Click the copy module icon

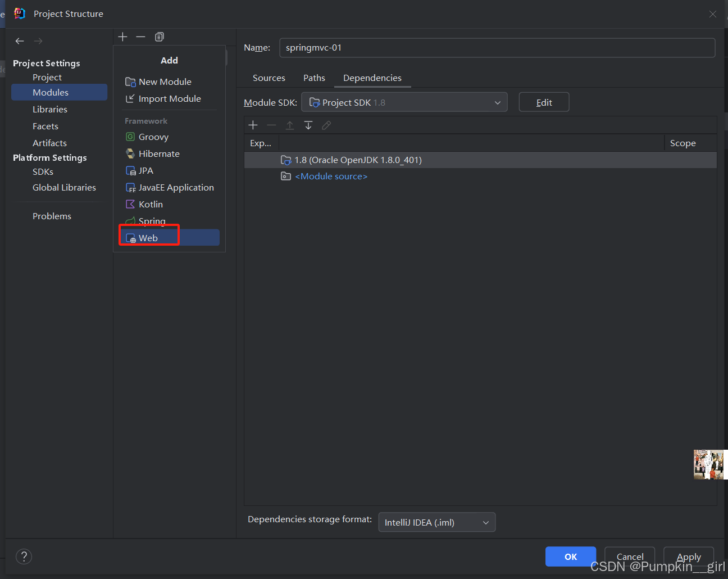click(x=160, y=37)
